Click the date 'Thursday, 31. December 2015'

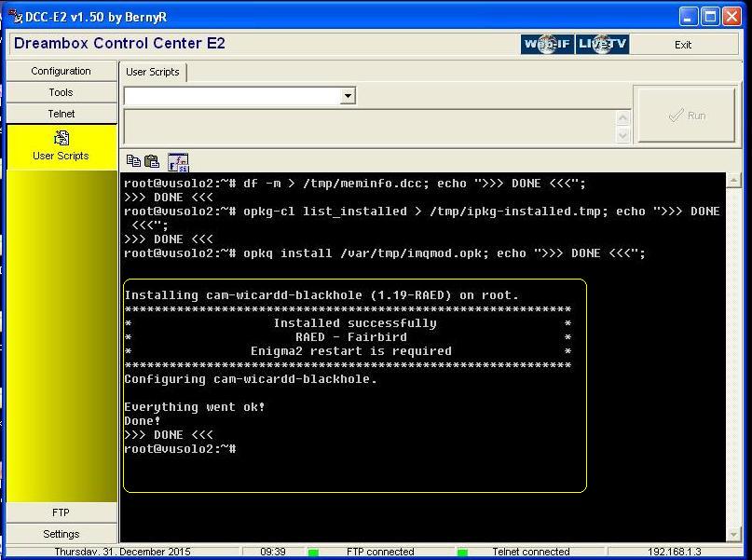[122, 553]
